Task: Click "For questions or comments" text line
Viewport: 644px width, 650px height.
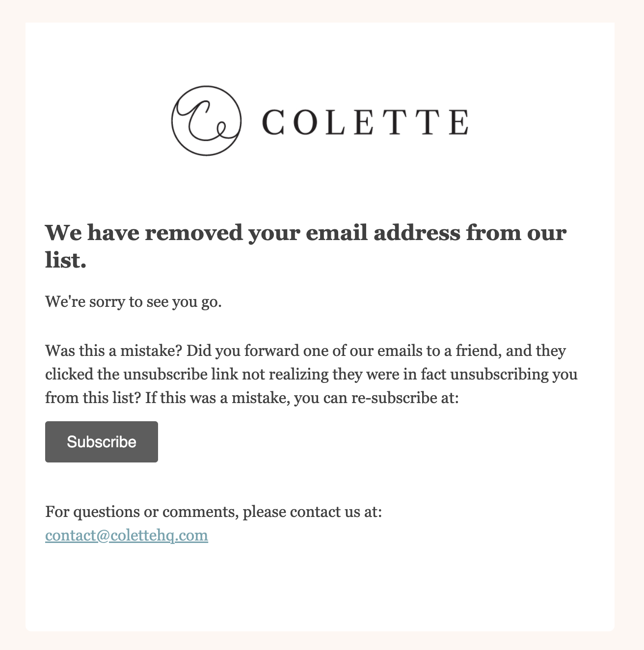Action: [x=141, y=512]
